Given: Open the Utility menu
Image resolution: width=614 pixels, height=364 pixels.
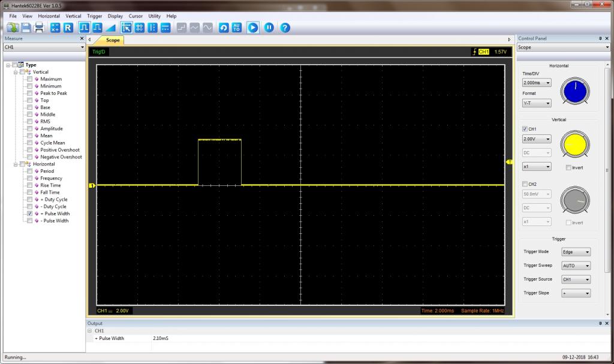Looking at the screenshot, I should click(x=155, y=16).
